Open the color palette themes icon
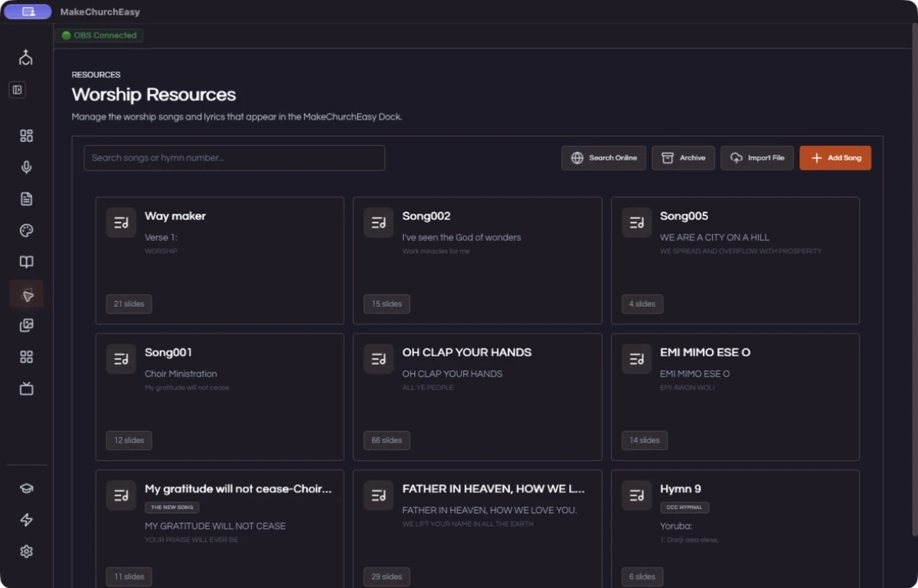The image size is (918, 588). tap(26, 230)
